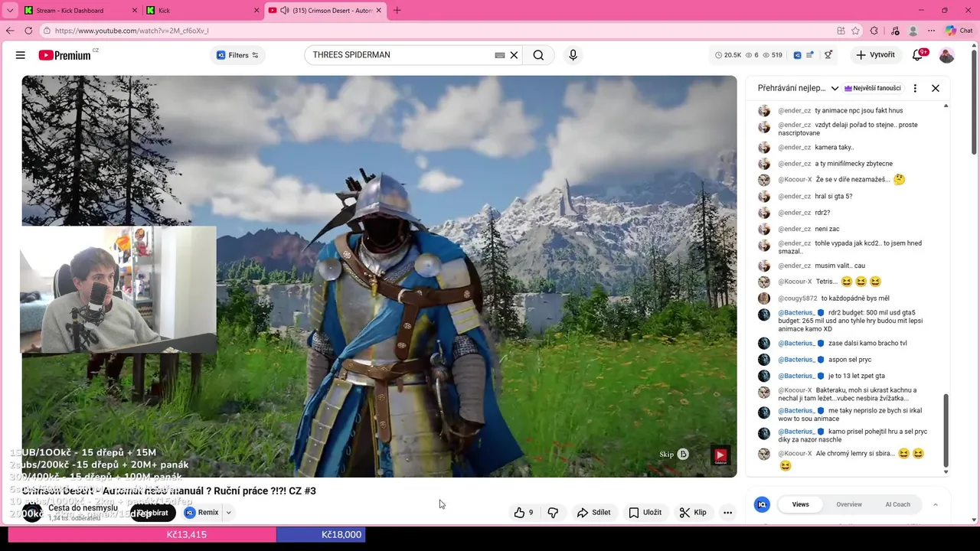Collapse the vidIQ panel chevron
This screenshot has height=551, width=980.
pos(935,504)
